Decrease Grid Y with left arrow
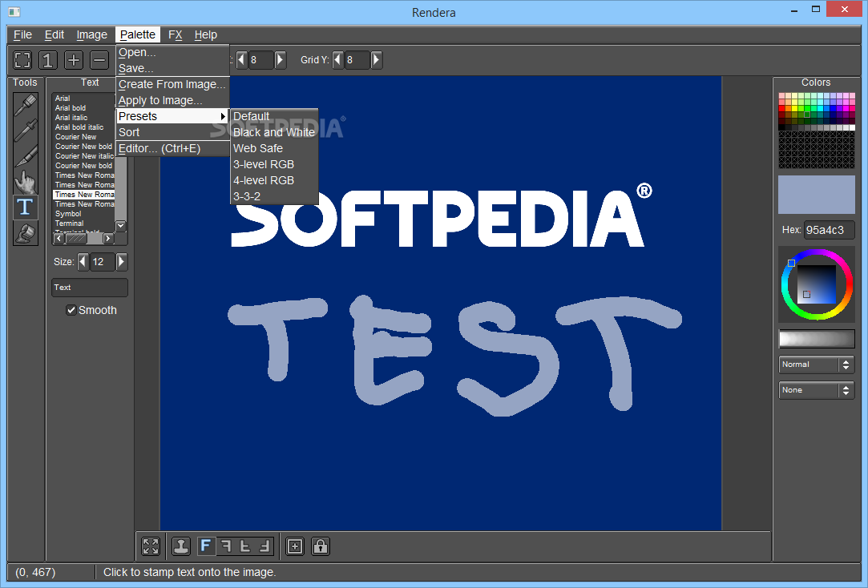Viewport: 868px width, 588px height. 337,60
